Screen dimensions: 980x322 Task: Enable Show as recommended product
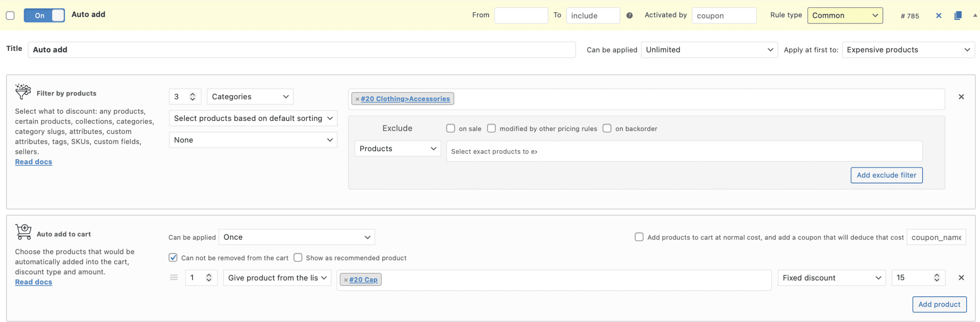click(298, 258)
